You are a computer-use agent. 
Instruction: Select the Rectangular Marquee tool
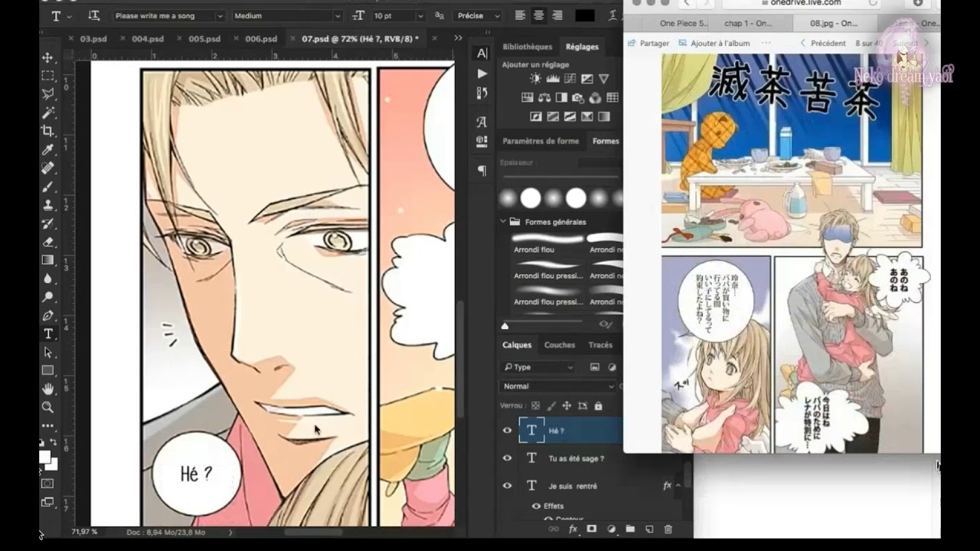click(x=47, y=76)
